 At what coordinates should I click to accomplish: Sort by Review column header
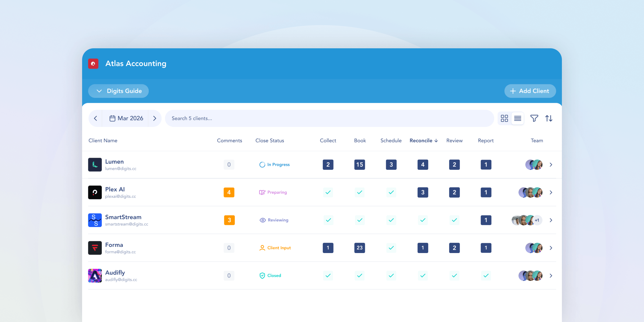pos(454,140)
